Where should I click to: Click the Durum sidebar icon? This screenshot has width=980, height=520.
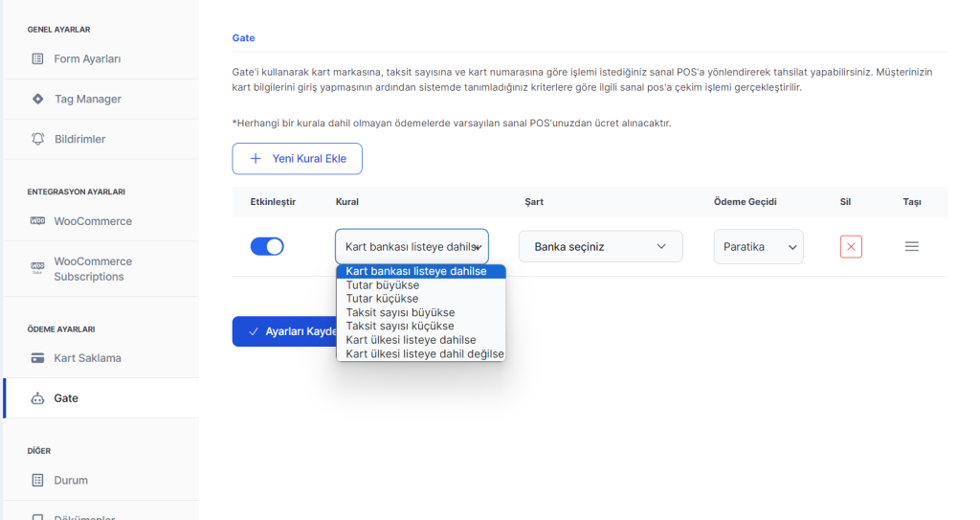(x=38, y=480)
